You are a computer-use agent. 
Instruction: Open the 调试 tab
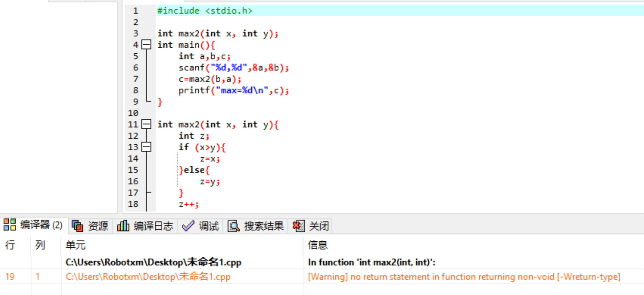(208, 226)
